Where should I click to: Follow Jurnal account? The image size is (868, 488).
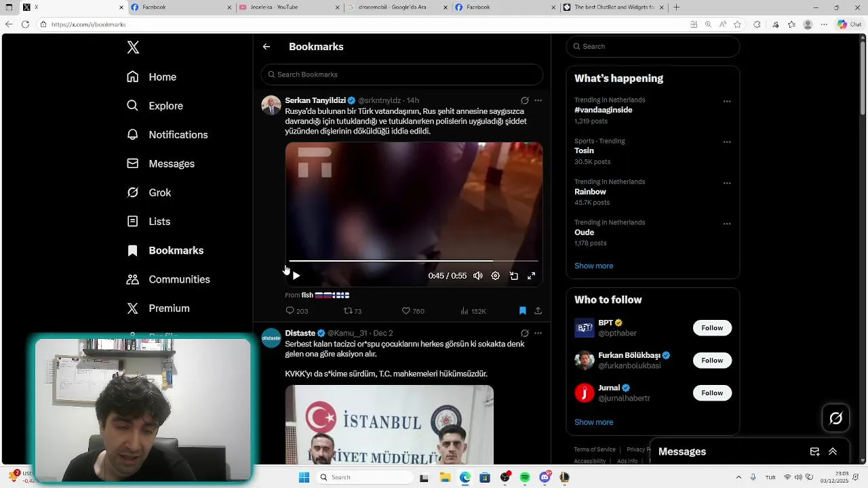[x=712, y=393]
